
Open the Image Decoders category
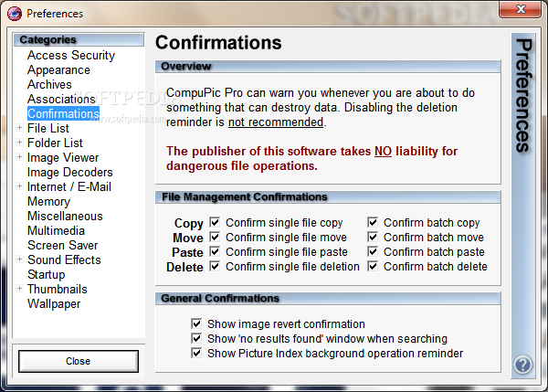click(70, 173)
